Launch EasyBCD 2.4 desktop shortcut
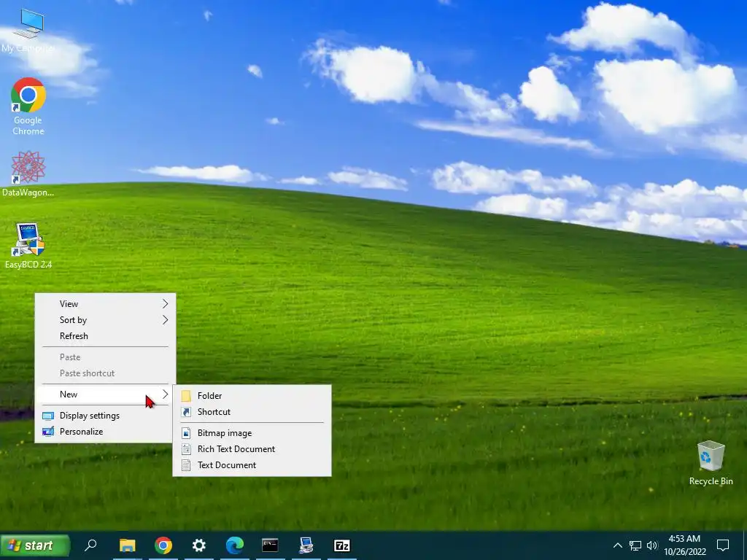The image size is (747, 560). tap(28, 246)
